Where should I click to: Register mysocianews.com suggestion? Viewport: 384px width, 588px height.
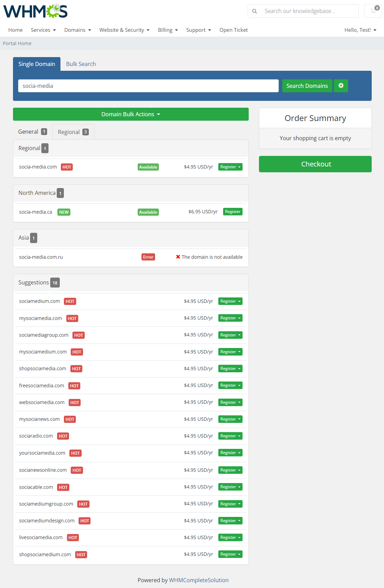[230, 419]
